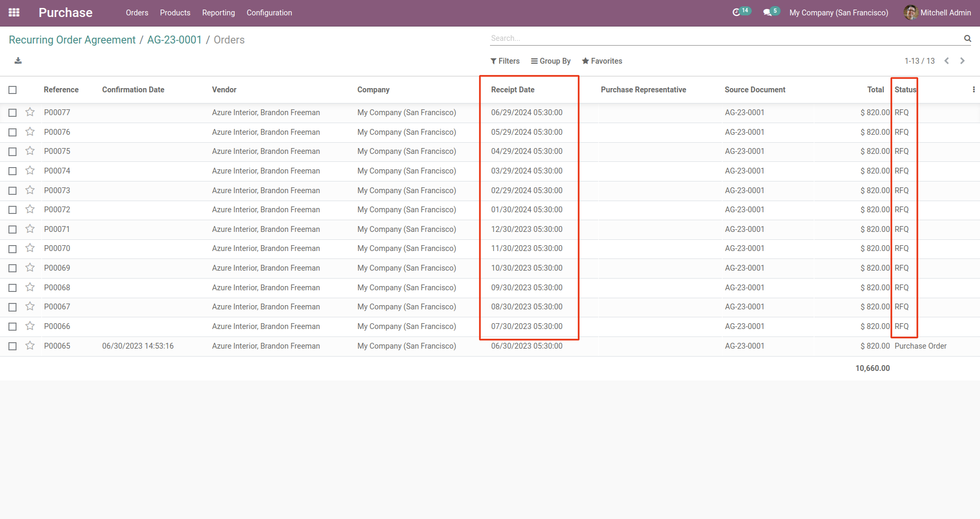This screenshot has height=519, width=980.
Task: Go to previous page arrow
Action: (x=947, y=61)
